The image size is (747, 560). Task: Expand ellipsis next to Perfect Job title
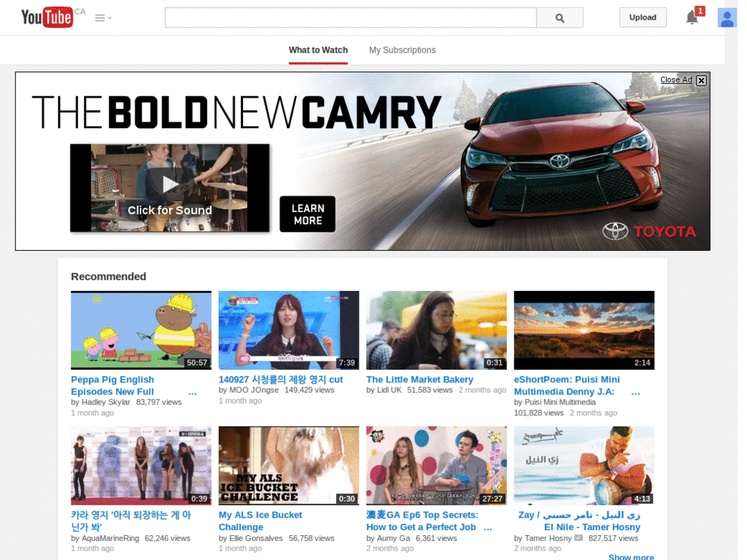(x=488, y=528)
